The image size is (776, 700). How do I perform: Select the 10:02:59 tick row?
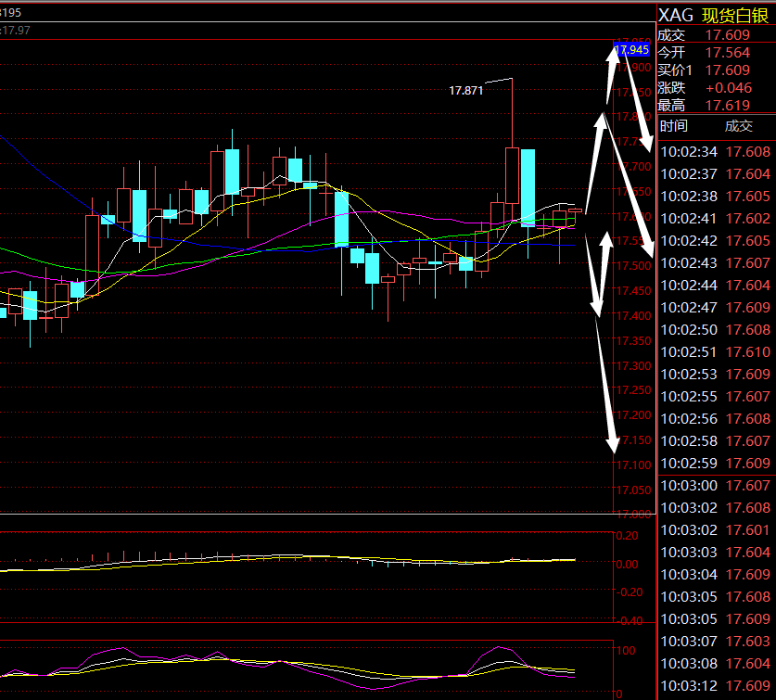[x=716, y=464]
